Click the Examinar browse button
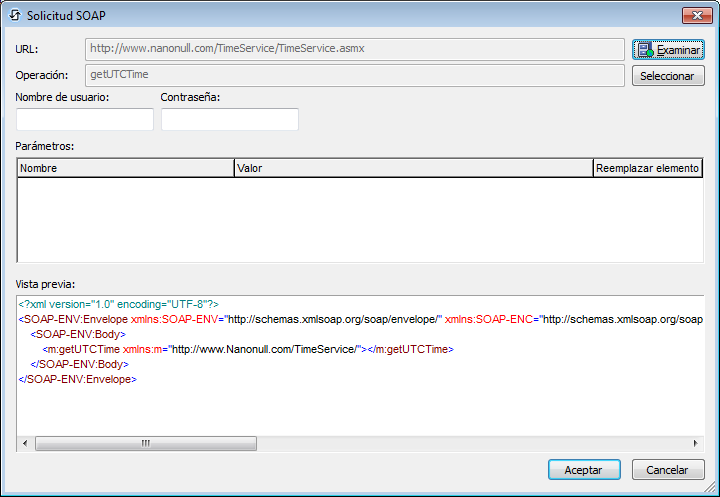This screenshot has height=497, width=720. 668,50
